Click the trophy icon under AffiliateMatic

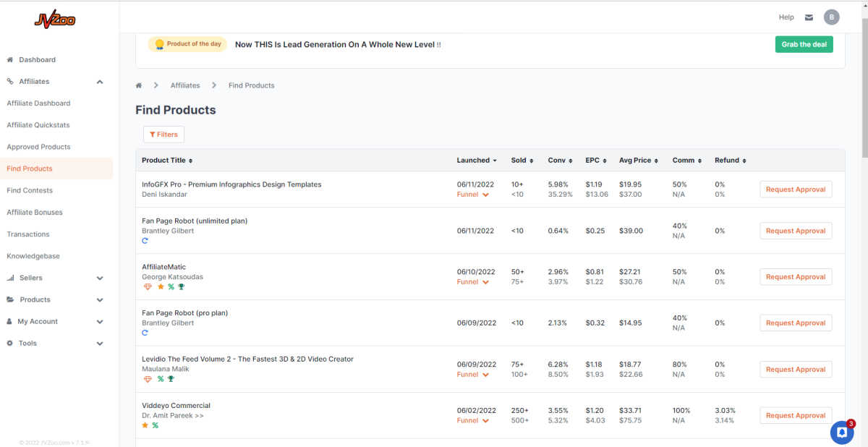click(x=182, y=286)
